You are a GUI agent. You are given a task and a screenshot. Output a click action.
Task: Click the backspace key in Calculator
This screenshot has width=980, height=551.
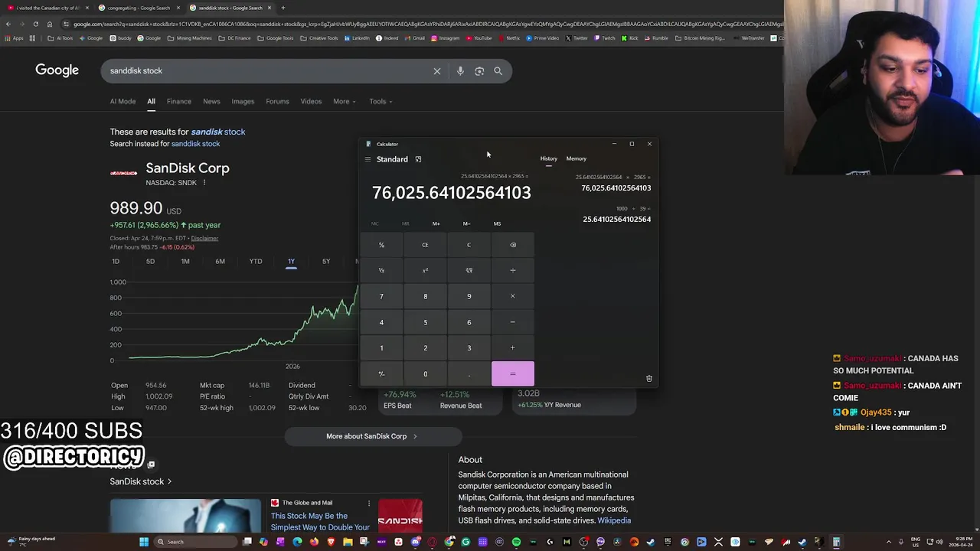click(x=513, y=245)
